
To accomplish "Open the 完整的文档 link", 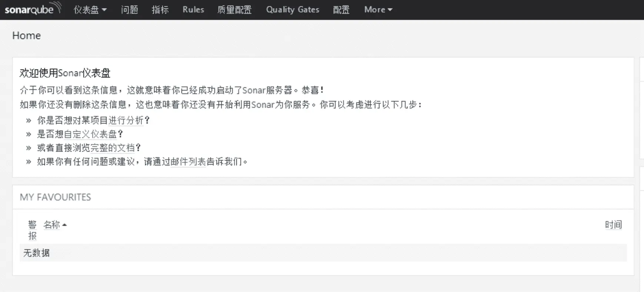I will point(112,148).
